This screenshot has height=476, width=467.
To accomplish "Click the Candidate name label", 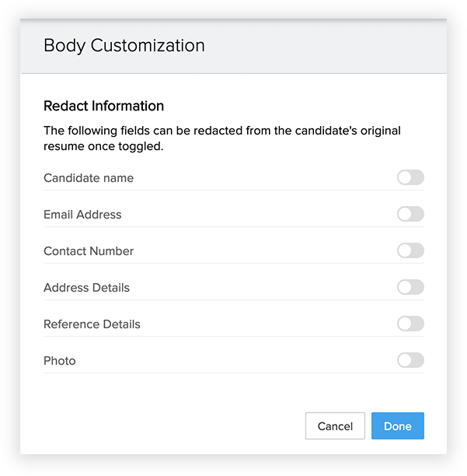I will (x=89, y=178).
